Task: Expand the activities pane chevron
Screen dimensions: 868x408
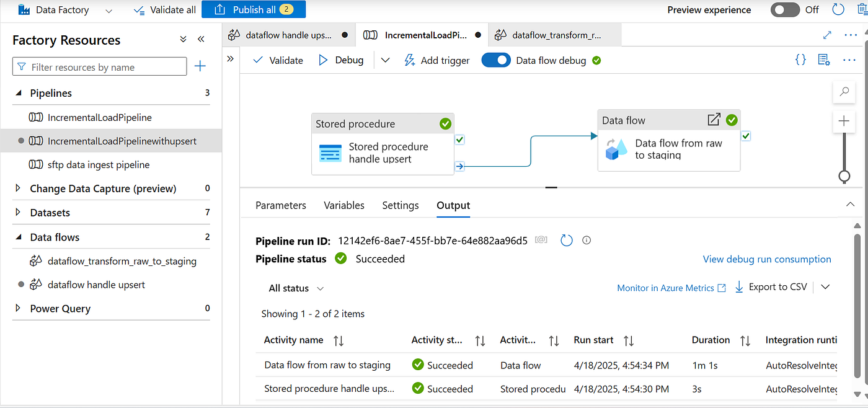Action: coord(230,58)
